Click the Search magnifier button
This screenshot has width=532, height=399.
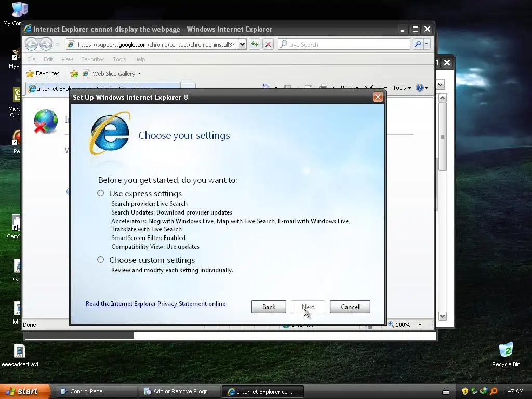click(418, 44)
